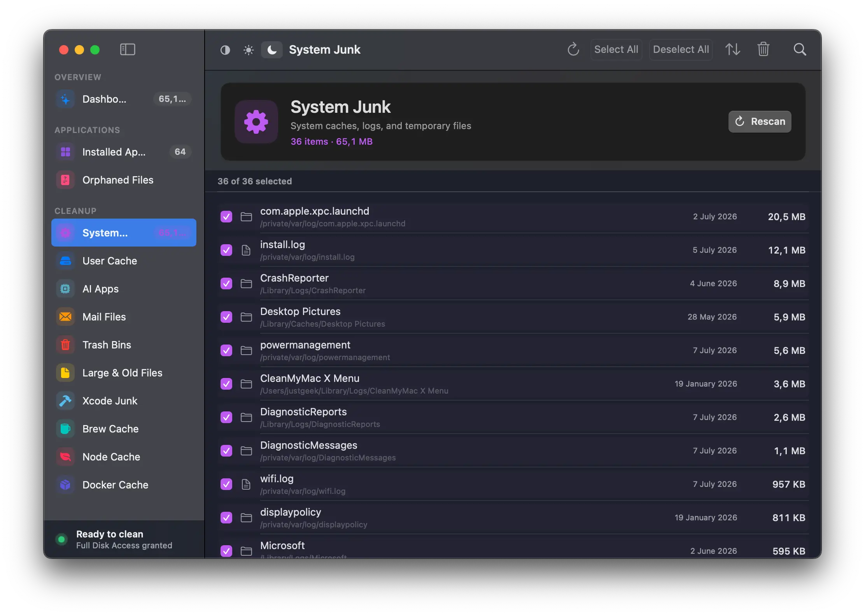Click the Select All button
This screenshot has height=616, width=865.
tap(616, 49)
